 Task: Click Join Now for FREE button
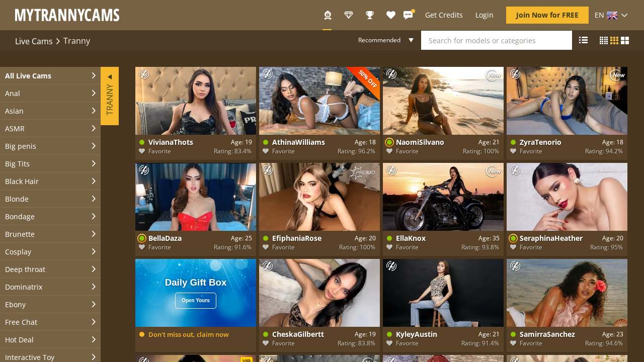tap(547, 15)
